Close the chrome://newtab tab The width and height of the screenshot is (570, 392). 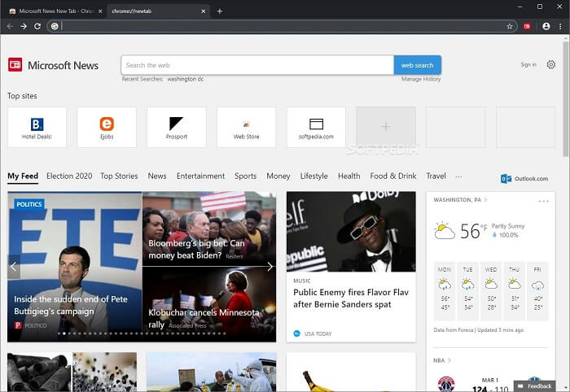tap(204, 11)
